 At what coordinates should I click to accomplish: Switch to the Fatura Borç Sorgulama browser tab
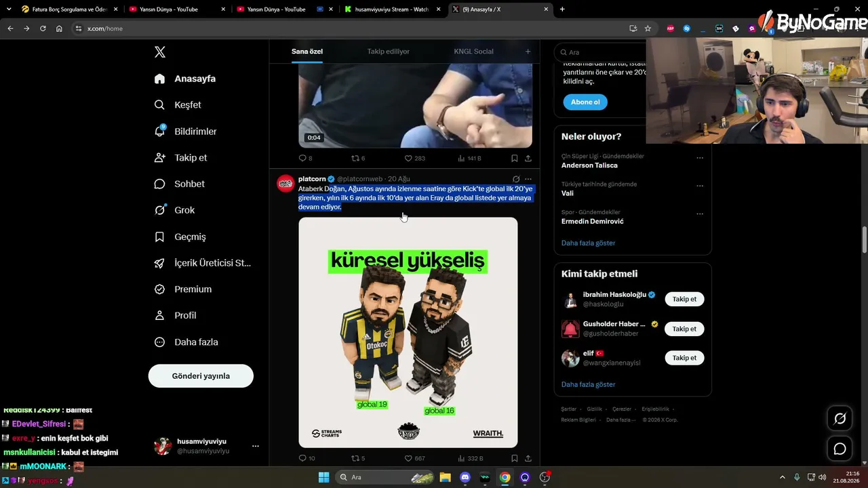69,9
